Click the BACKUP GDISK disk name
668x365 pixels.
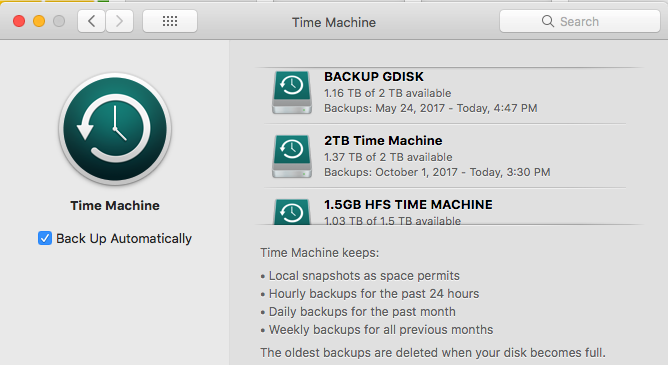[374, 77]
